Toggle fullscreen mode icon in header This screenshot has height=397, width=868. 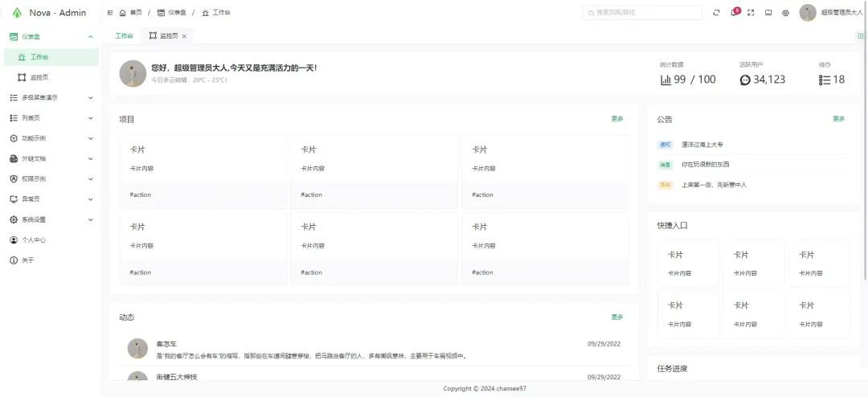click(x=751, y=13)
